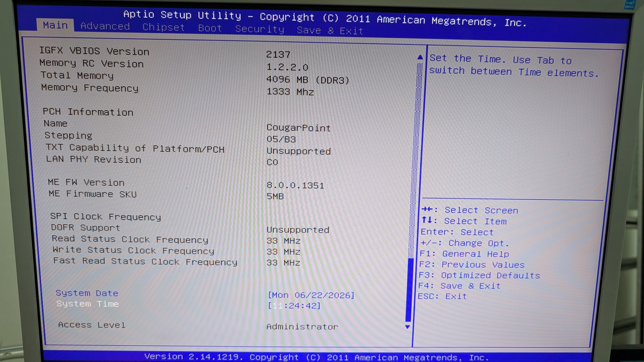The image size is (644, 362).
Task: Click the Write Status 33 MHz value
Action: (284, 252)
